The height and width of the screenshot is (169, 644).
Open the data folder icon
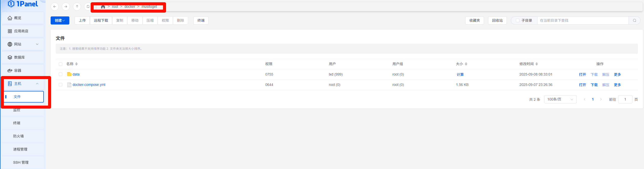coord(69,74)
